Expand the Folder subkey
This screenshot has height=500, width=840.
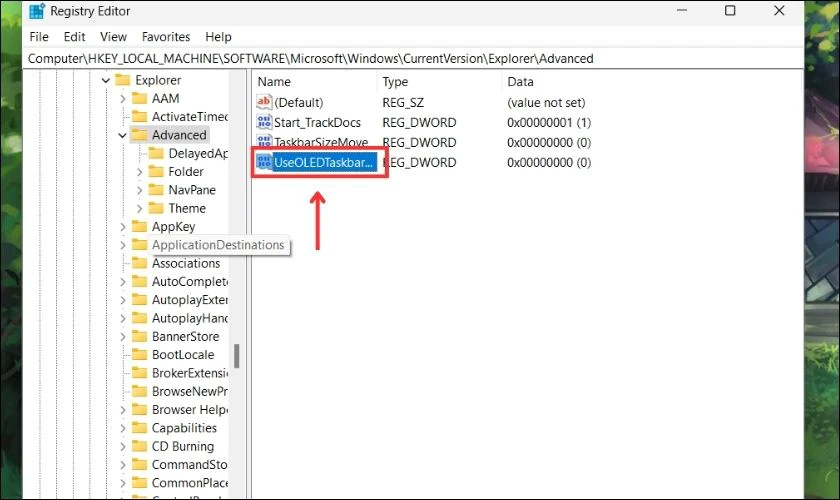point(139,172)
